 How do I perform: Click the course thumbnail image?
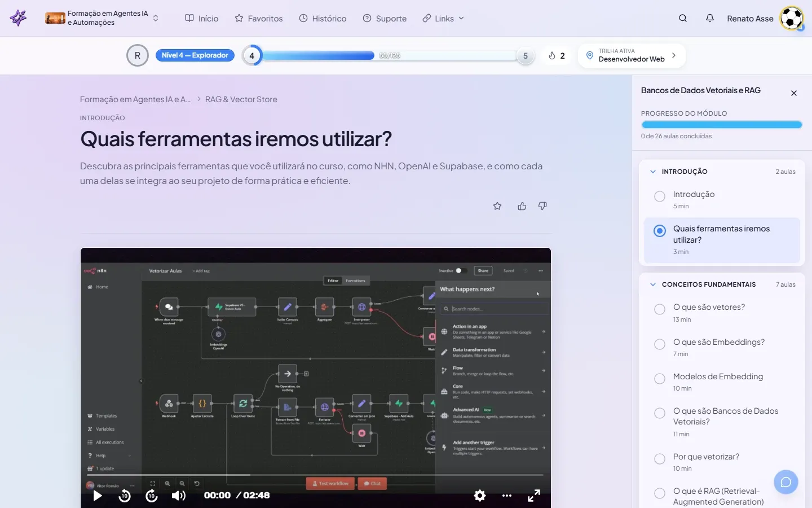(x=55, y=18)
